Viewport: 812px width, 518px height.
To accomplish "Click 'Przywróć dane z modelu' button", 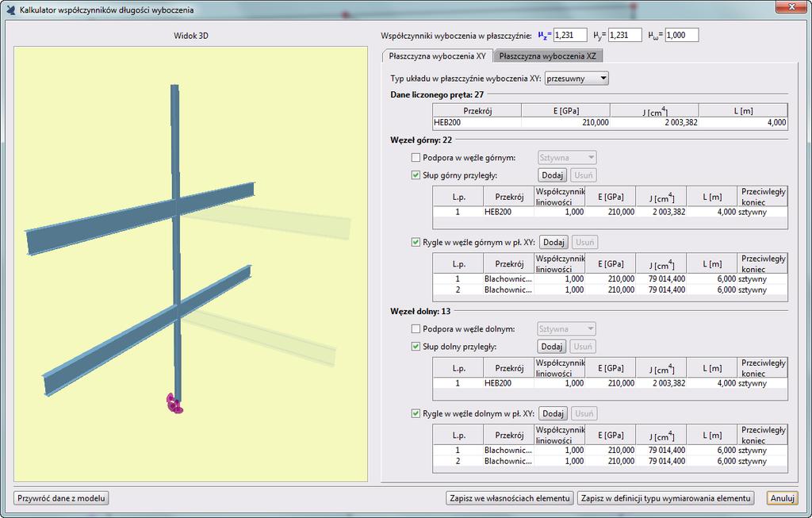I will click(x=61, y=498).
